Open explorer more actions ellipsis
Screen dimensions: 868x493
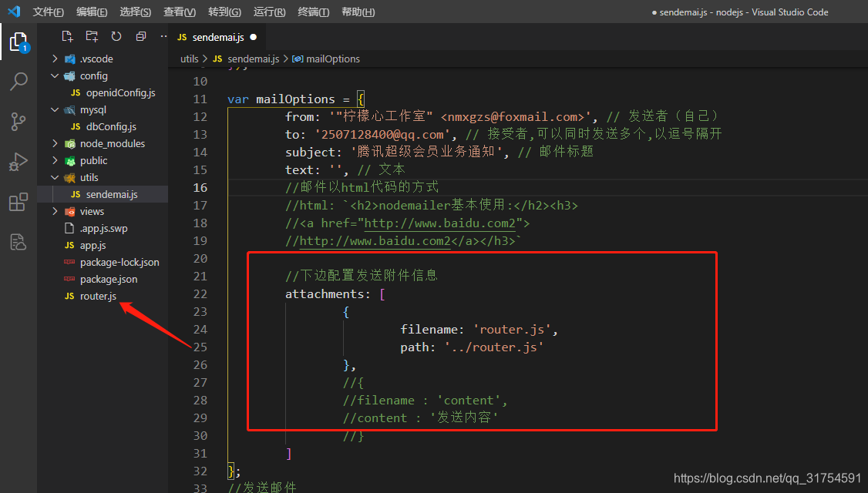(x=163, y=36)
